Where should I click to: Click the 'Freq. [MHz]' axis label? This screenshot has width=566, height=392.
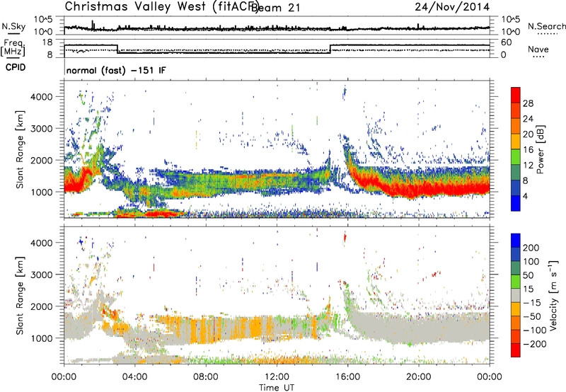click(13, 48)
